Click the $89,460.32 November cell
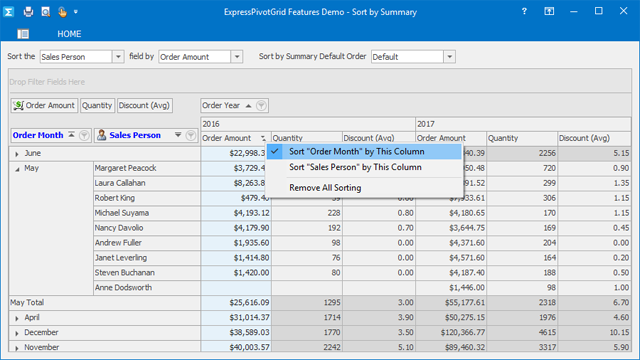Screen dimensions: 640x360 pyautogui.click(x=451, y=347)
